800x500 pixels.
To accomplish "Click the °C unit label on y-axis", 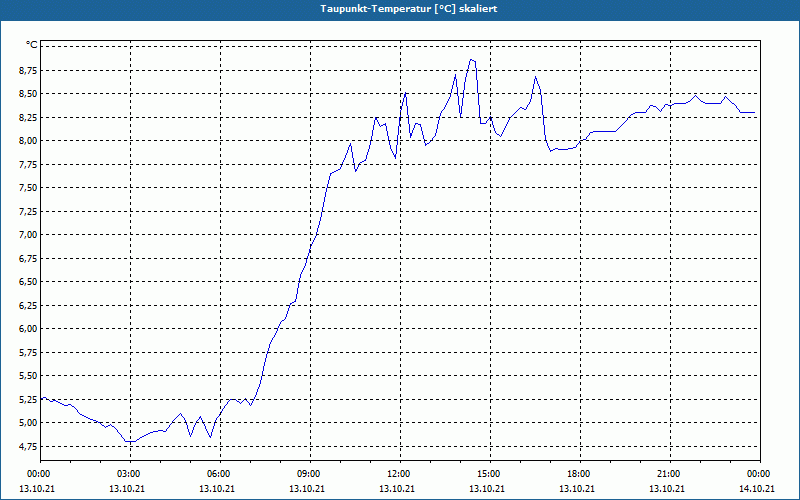I will click(32, 45).
